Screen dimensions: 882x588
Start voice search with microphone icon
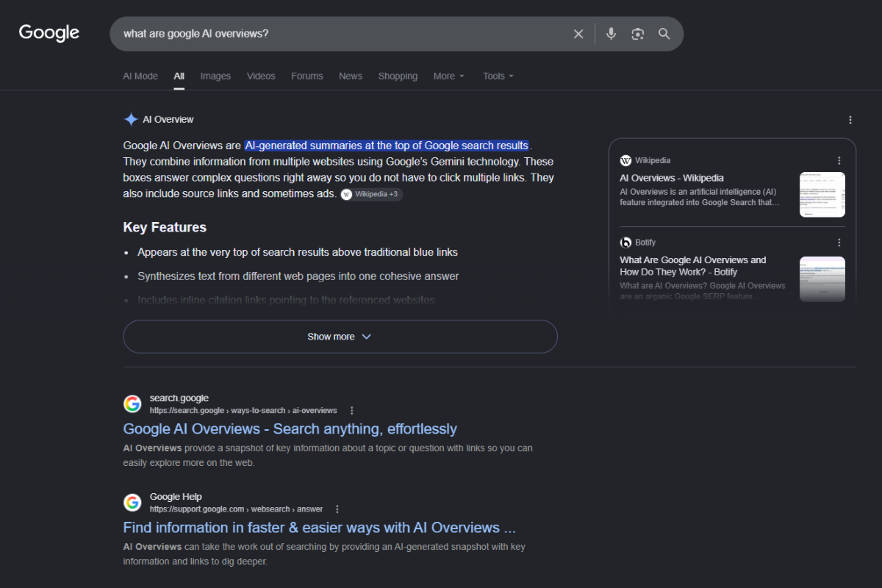tap(611, 34)
